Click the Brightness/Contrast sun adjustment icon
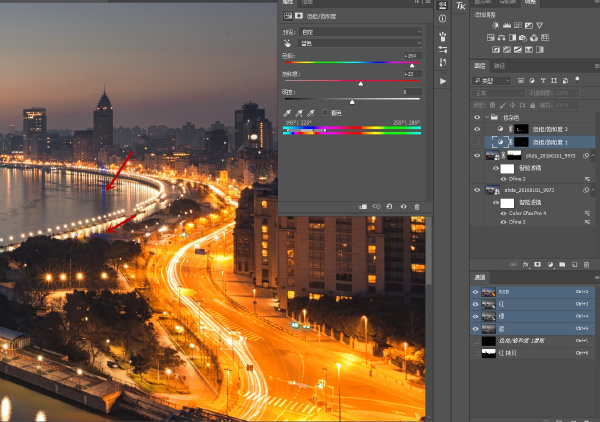The width and height of the screenshot is (600, 422). click(x=496, y=26)
